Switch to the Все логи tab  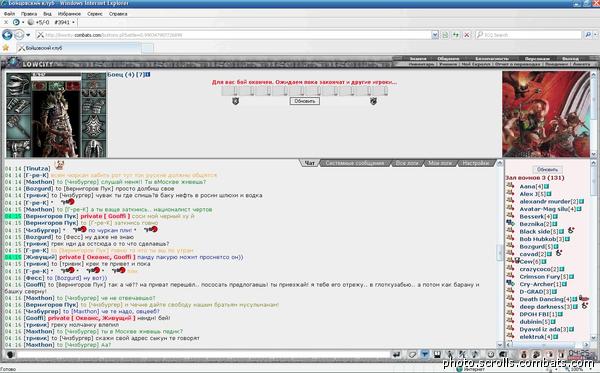tap(407, 163)
